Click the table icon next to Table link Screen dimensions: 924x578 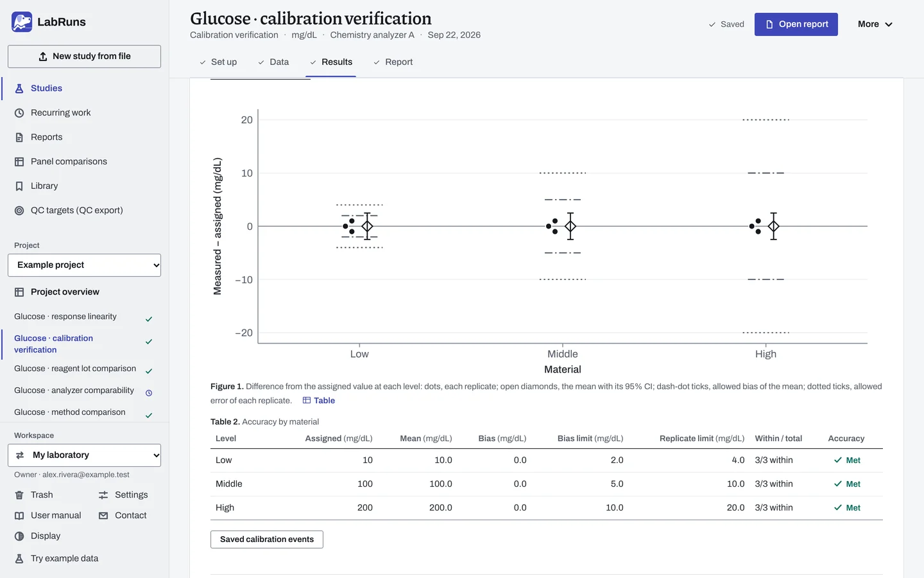[307, 401]
